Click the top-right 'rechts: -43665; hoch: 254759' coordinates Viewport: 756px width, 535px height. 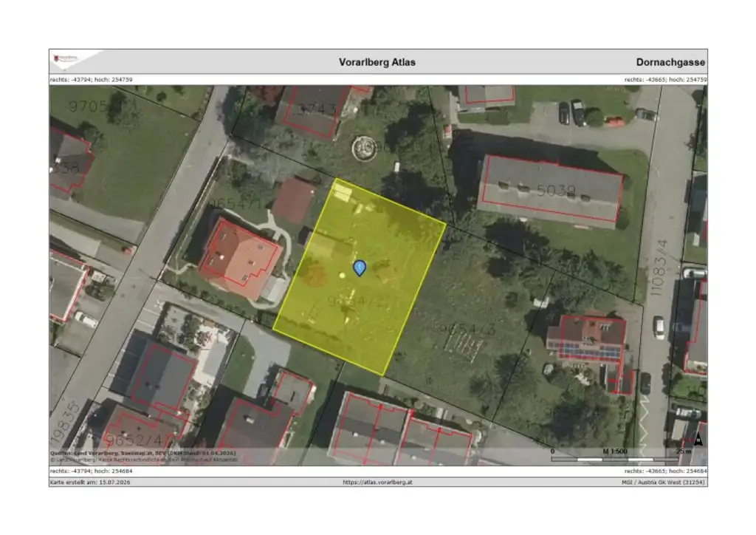pyautogui.click(x=665, y=80)
